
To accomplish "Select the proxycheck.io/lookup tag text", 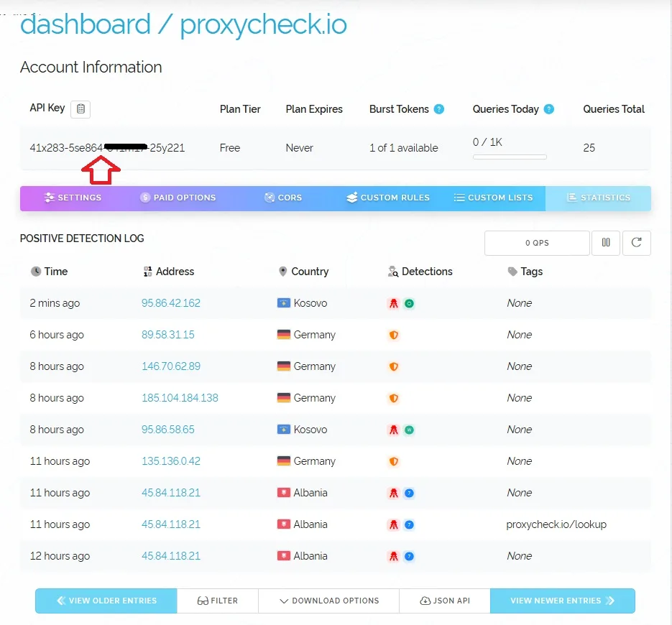I will [x=556, y=524].
